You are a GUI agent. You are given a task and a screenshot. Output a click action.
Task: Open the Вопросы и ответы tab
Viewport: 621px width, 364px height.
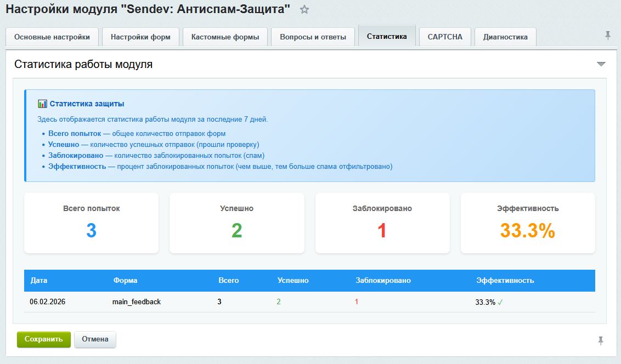coord(312,36)
